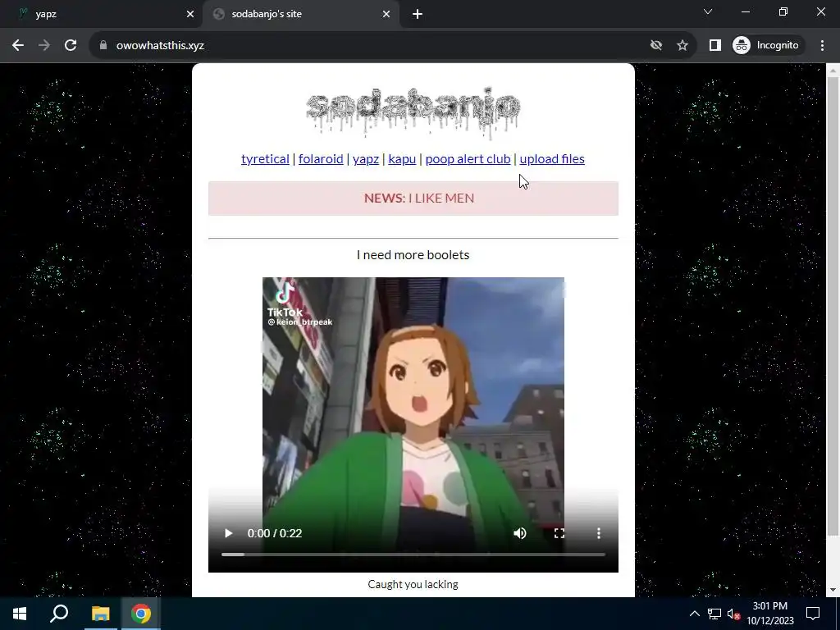
Task: Close the sodabanjo's site tab
Action: [386, 14]
